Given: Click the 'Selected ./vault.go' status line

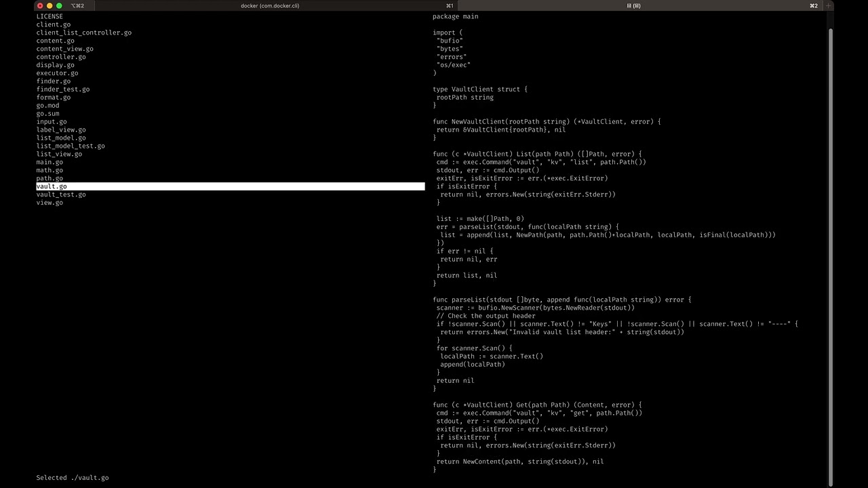Looking at the screenshot, I should pos(73,478).
